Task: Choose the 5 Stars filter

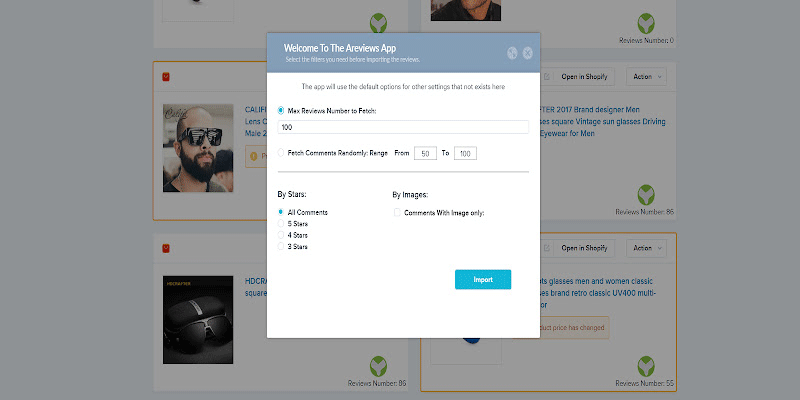Action: pos(282,224)
